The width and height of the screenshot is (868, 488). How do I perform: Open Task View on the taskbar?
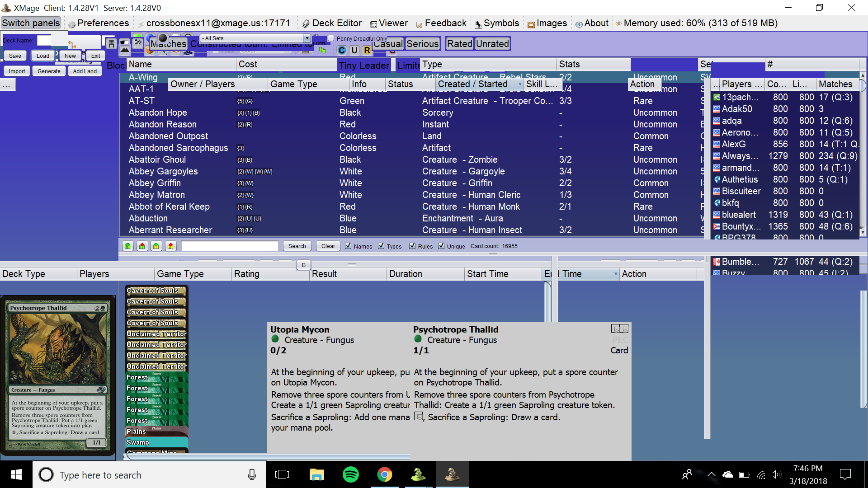[282, 474]
